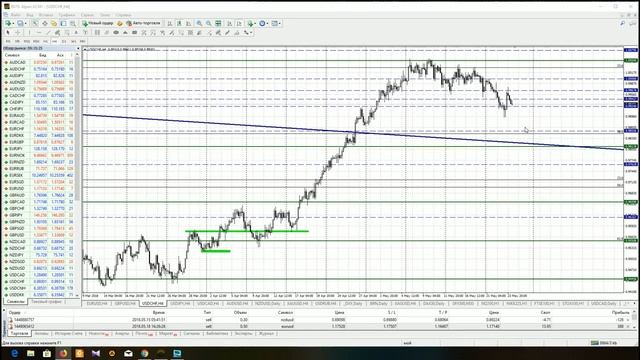Switch to the GBPUSD,H4 chart tab

pyautogui.click(x=124, y=304)
